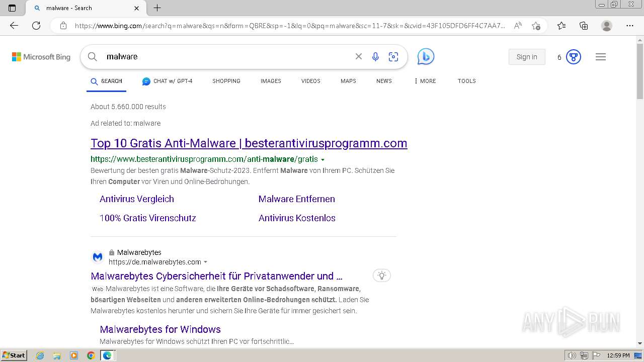The width and height of the screenshot is (644, 362).
Task: Expand the ad URL dropdown arrow
Action: pyautogui.click(x=323, y=159)
